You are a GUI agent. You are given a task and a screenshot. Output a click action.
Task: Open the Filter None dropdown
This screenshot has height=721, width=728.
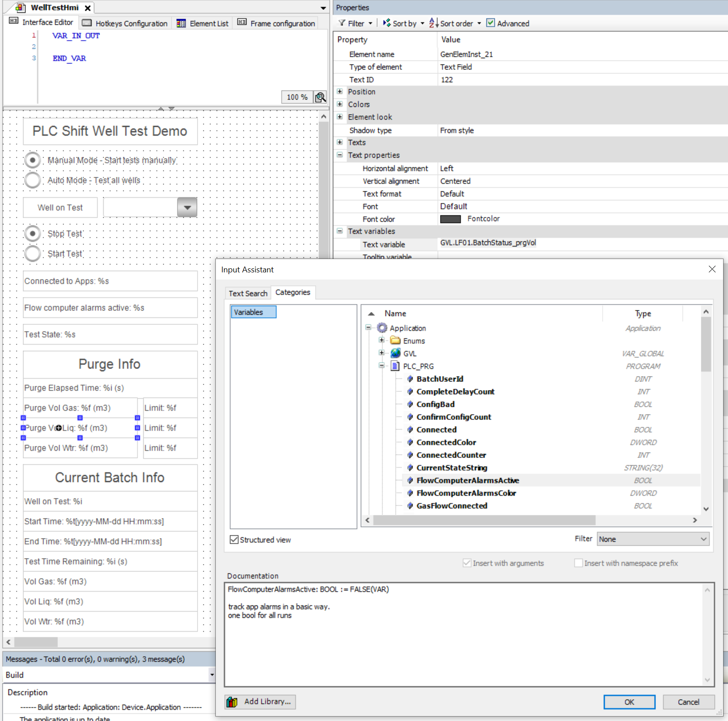click(x=653, y=539)
